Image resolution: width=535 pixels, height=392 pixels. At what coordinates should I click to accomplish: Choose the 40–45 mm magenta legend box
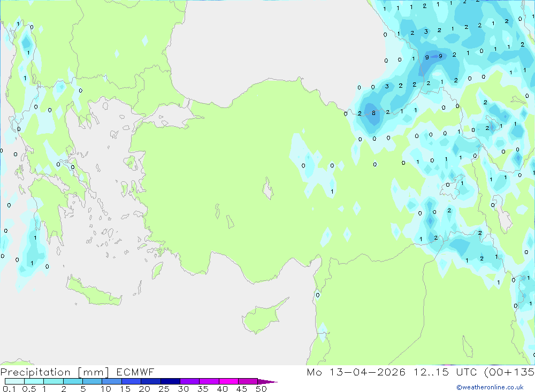pos(228,381)
